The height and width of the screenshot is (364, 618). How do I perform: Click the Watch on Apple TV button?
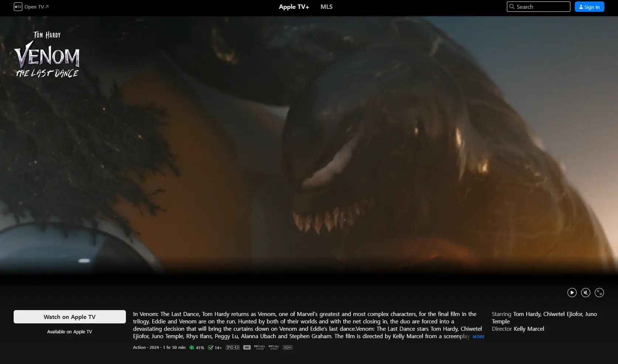(x=70, y=317)
